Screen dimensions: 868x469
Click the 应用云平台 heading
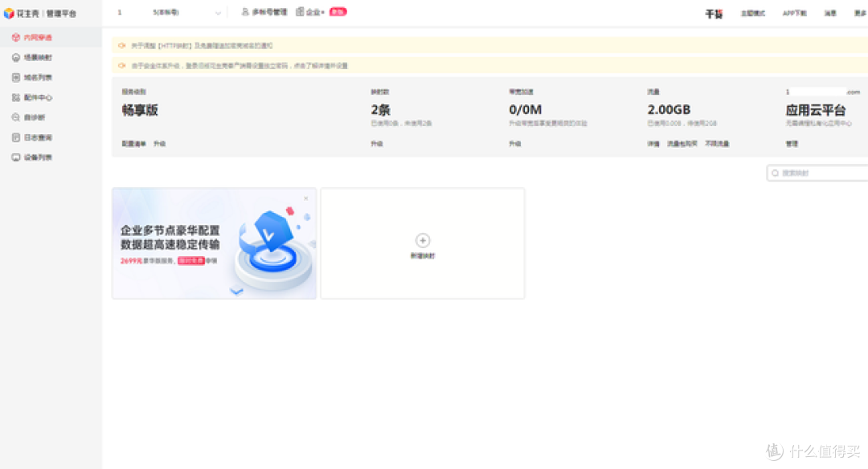[x=816, y=110]
